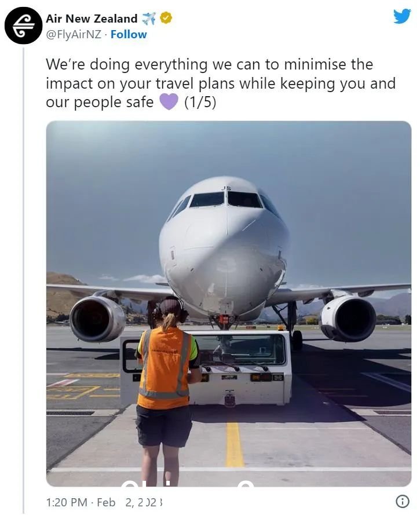Follow the Air New Zealand account
Screen dimensions: 420x515
coord(129,35)
